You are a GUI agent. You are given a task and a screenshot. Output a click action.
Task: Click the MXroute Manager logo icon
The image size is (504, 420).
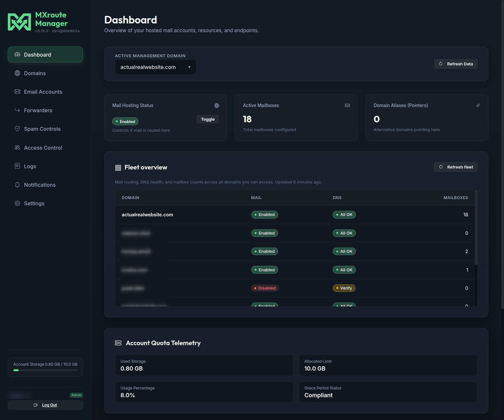click(19, 22)
